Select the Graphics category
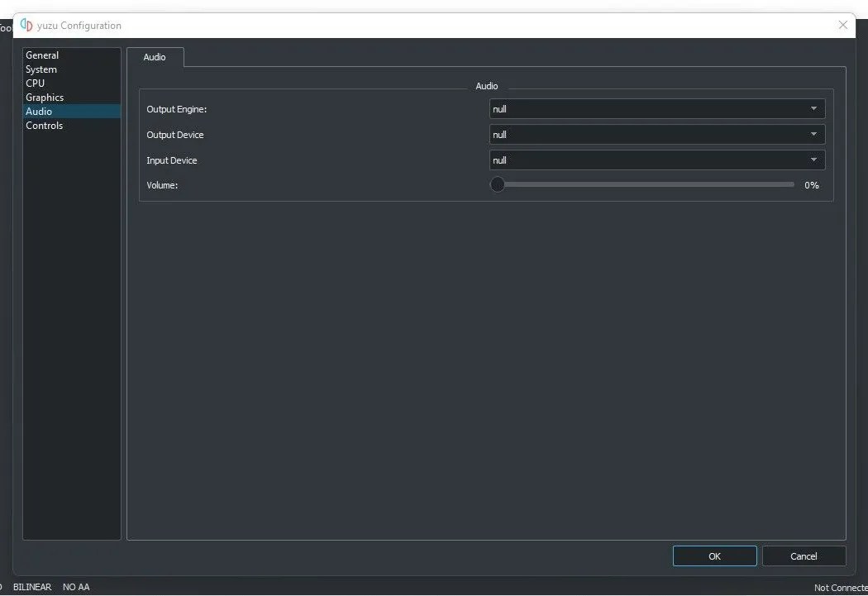This screenshot has height=596, width=868. 45,97
